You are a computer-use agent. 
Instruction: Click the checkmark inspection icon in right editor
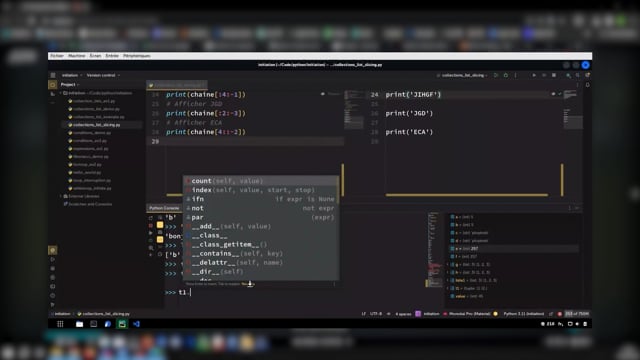click(560, 94)
